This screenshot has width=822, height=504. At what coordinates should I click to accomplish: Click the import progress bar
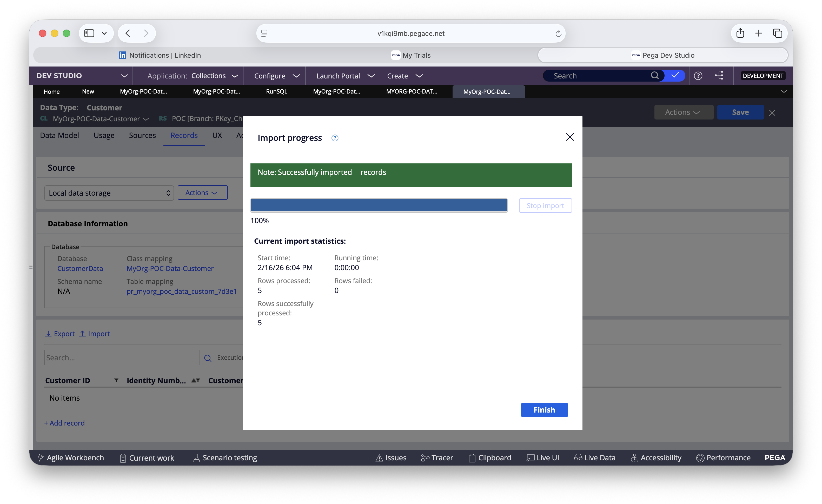(x=379, y=205)
